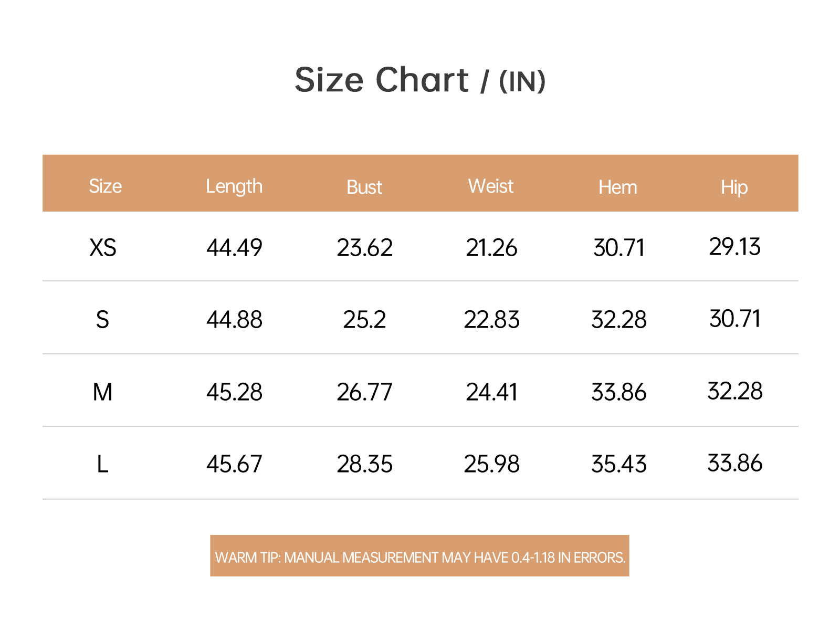Select the XS size row label
Viewport: 840px width, 630px height.
pos(103,248)
